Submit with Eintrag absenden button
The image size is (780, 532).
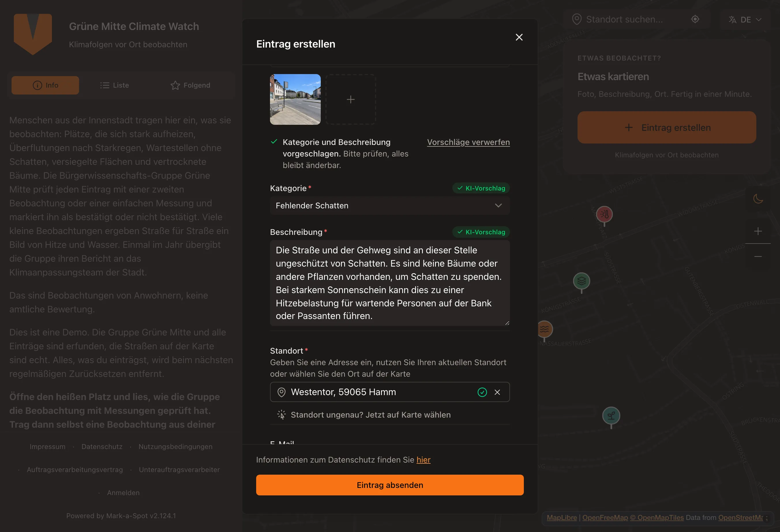[390, 485]
